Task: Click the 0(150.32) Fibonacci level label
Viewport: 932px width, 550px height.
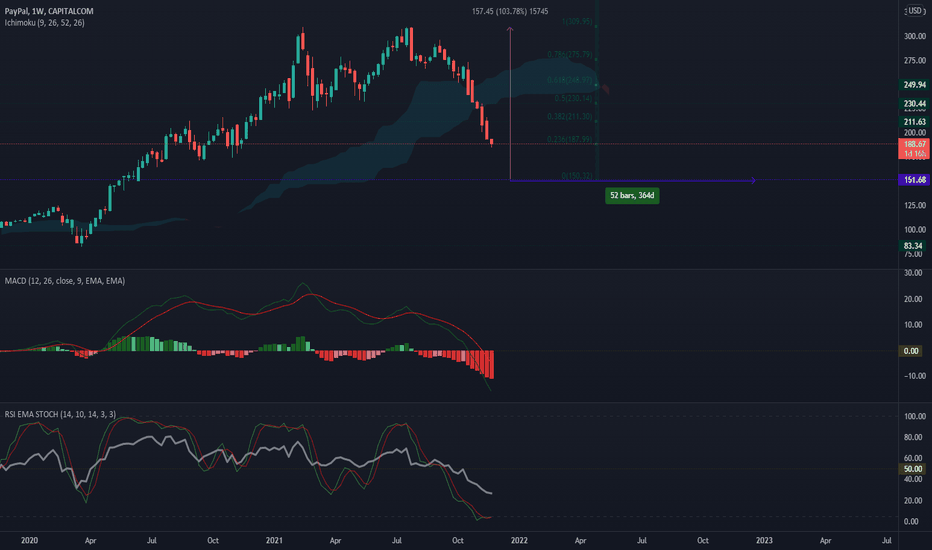Action: tap(577, 176)
